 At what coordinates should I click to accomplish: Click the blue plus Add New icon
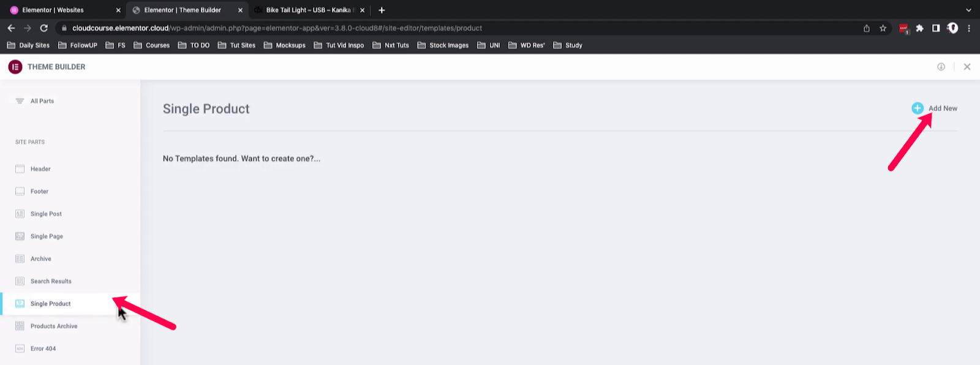(x=918, y=108)
